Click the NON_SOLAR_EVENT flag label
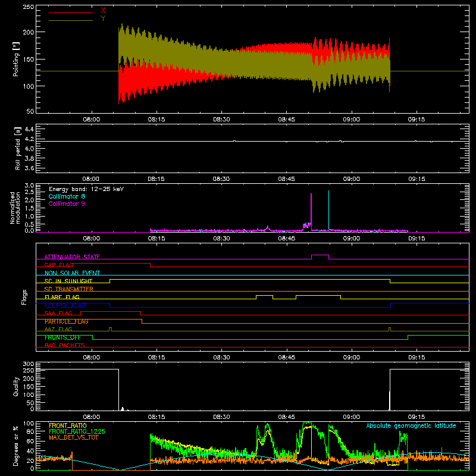 72,273
